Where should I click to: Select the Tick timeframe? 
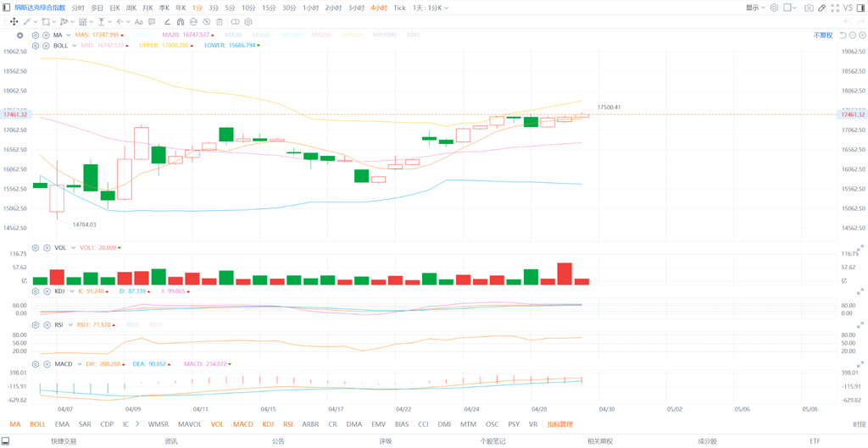[x=399, y=8]
